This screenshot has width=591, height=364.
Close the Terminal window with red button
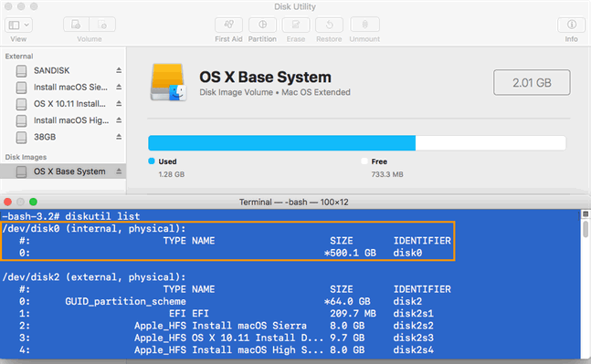pos(7,202)
